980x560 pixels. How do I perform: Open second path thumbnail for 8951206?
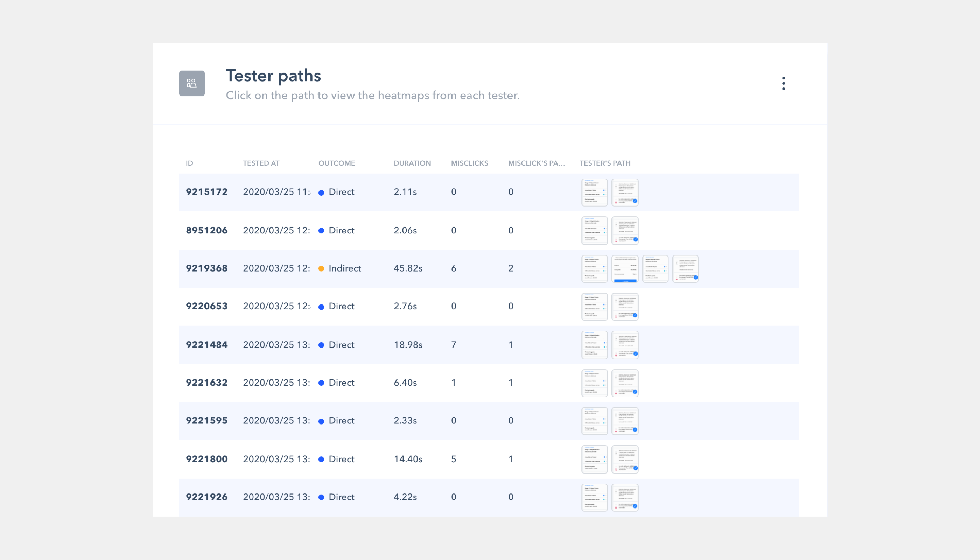coord(625,230)
